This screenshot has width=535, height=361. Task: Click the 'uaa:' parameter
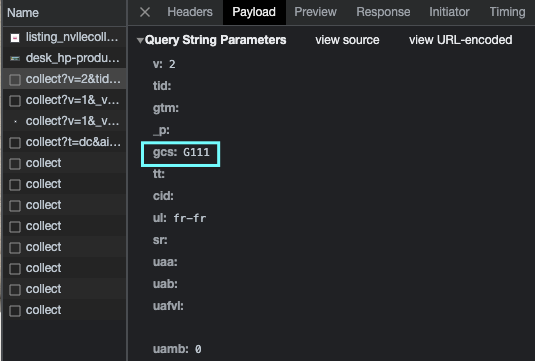pyautogui.click(x=165, y=262)
